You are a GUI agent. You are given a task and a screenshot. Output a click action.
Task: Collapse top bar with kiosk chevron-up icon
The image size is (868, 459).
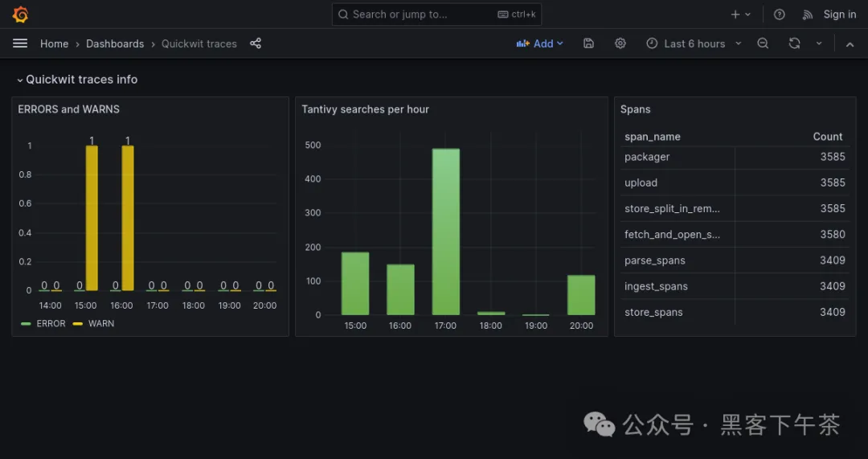point(850,43)
